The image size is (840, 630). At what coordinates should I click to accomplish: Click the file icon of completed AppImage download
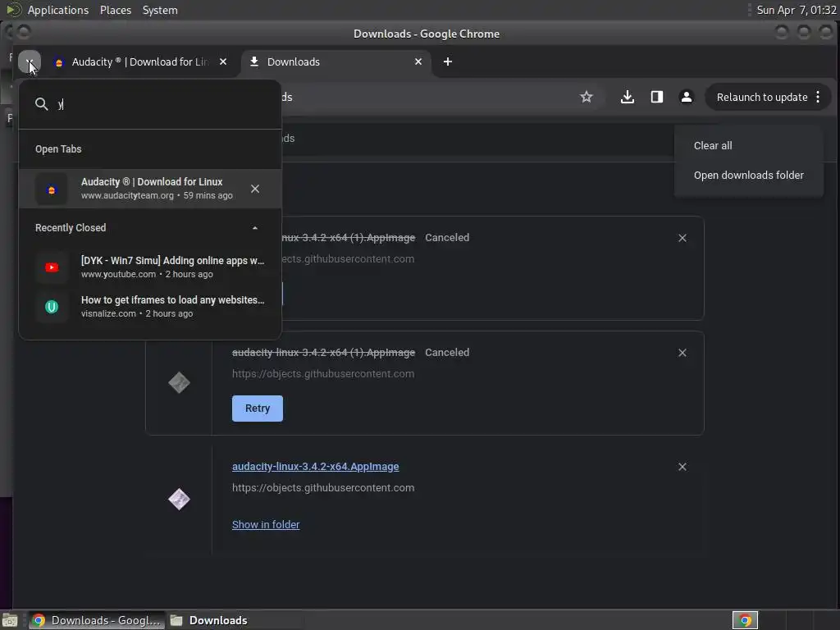click(179, 500)
